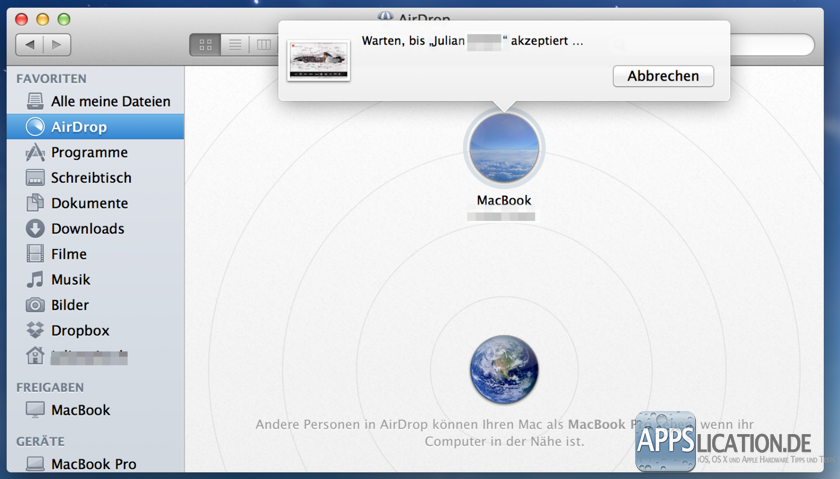This screenshot has height=479, width=840.
Task: Switch to list view
Action: pyautogui.click(x=235, y=44)
